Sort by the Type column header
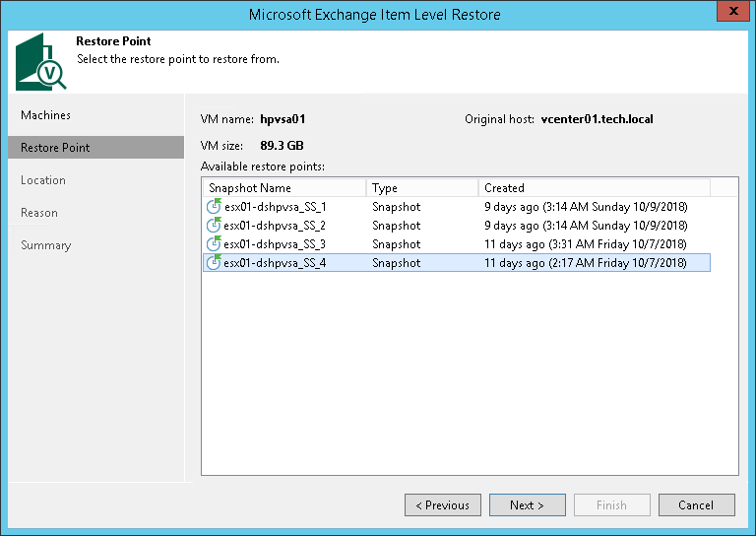Image resolution: width=756 pixels, height=536 pixels. 422,188
